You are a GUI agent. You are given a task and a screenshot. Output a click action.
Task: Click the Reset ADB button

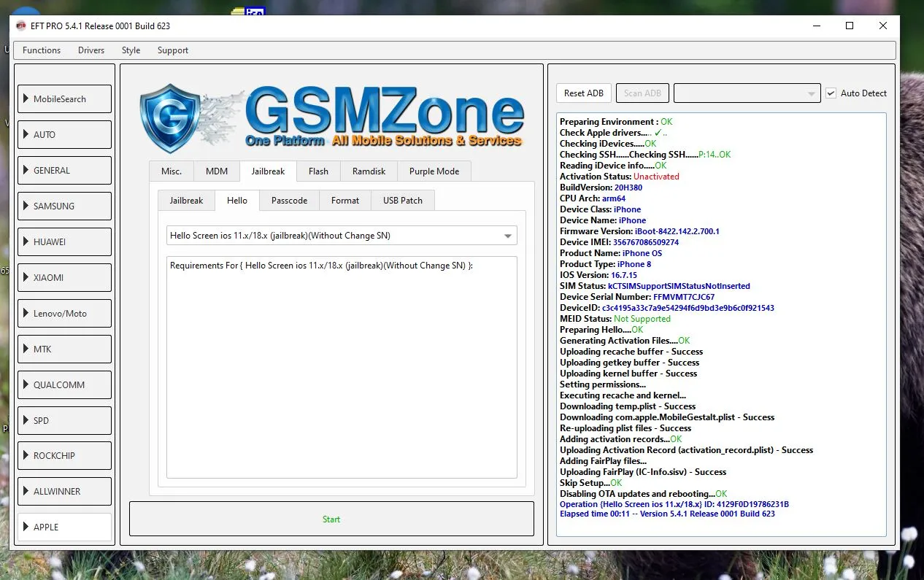coord(583,93)
